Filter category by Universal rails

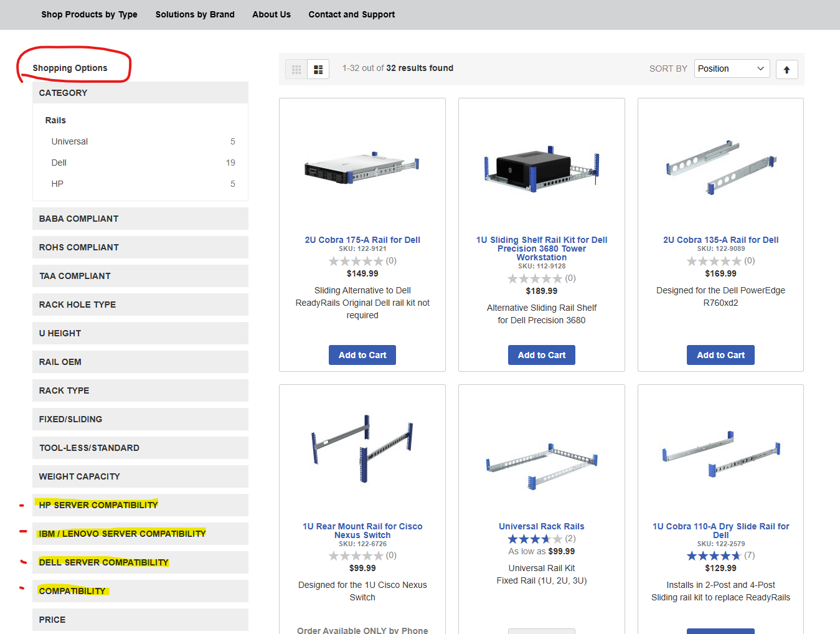tap(70, 141)
